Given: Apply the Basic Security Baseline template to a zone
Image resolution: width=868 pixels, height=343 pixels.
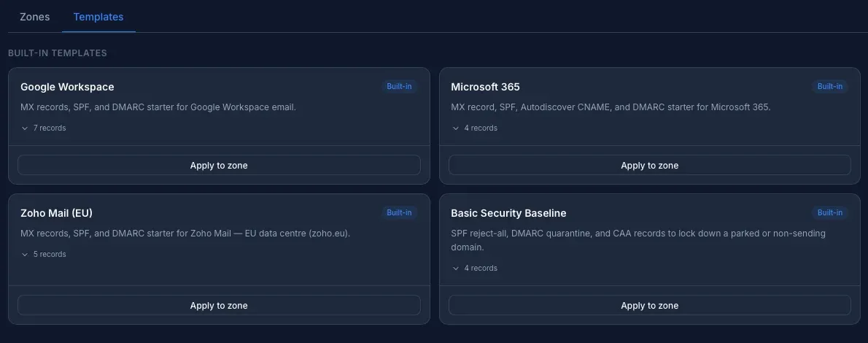Looking at the screenshot, I should (649, 305).
